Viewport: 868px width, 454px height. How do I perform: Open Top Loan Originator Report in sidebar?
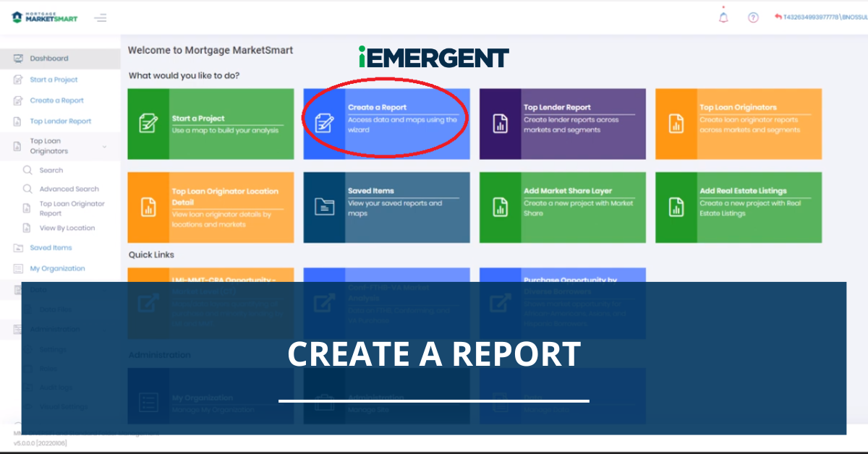pyautogui.click(x=72, y=209)
